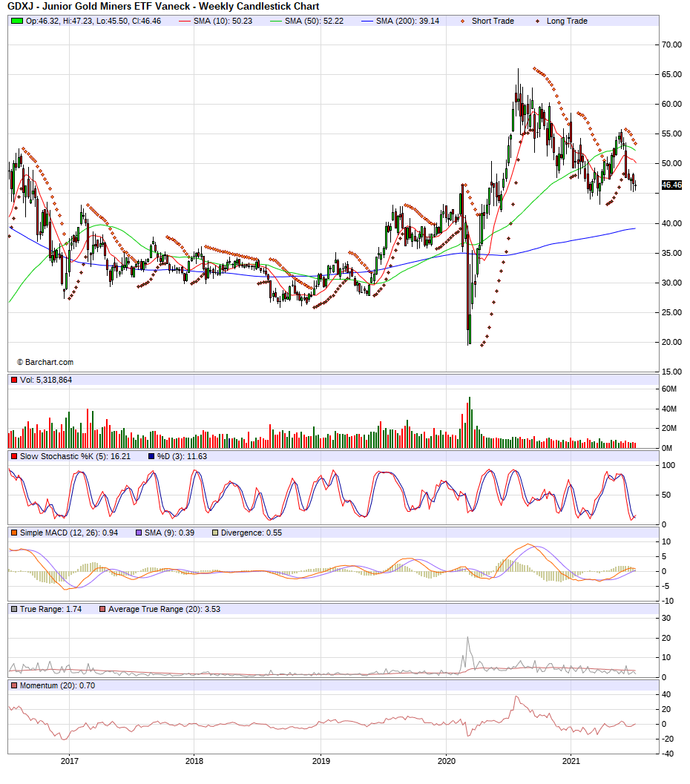
Task: Click the 25.00 price axis label
Action: click(x=671, y=312)
